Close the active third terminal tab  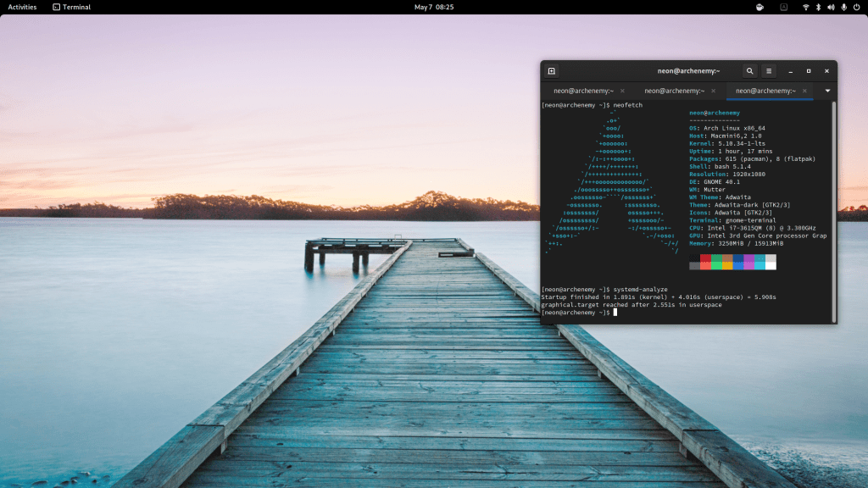coord(804,91)
